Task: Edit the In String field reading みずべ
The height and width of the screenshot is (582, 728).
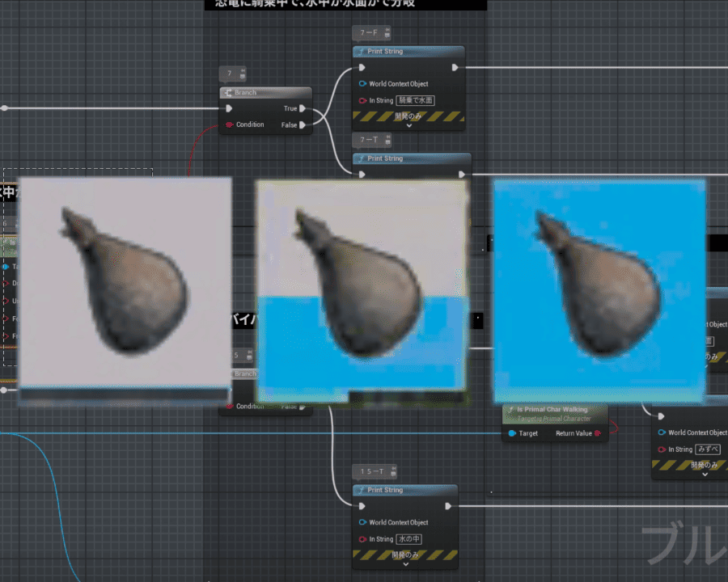Action: [708, 449]
